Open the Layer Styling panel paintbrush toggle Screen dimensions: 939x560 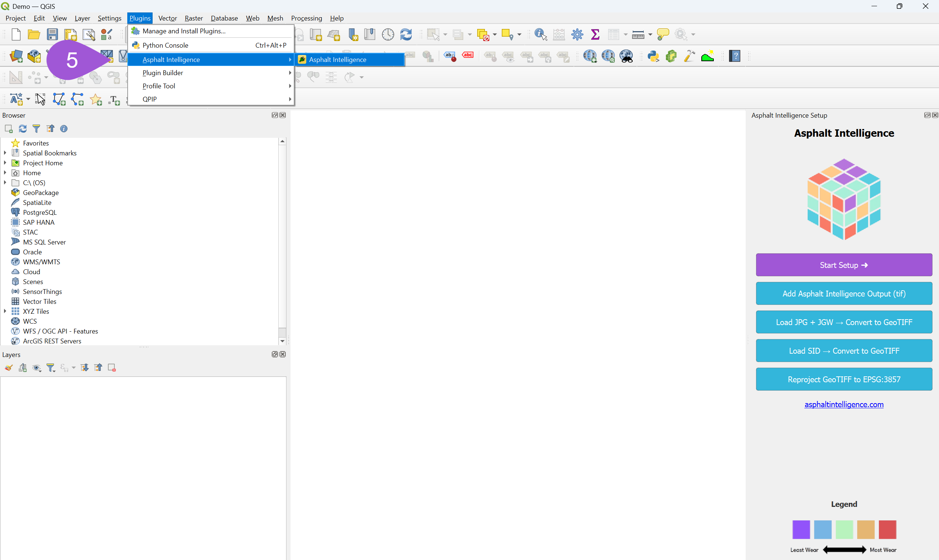[x=8, y=367]
